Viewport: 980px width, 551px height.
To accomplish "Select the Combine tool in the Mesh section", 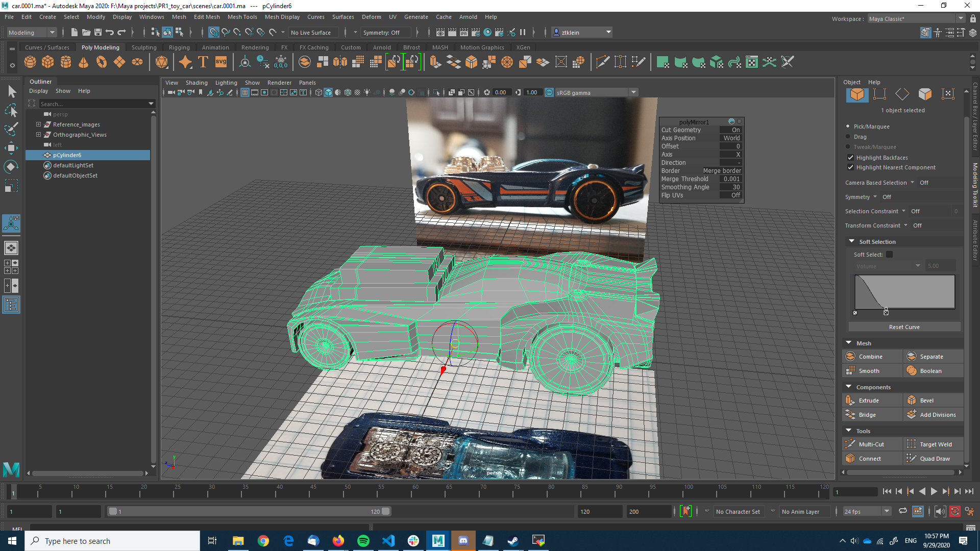I will coord(872,356).
